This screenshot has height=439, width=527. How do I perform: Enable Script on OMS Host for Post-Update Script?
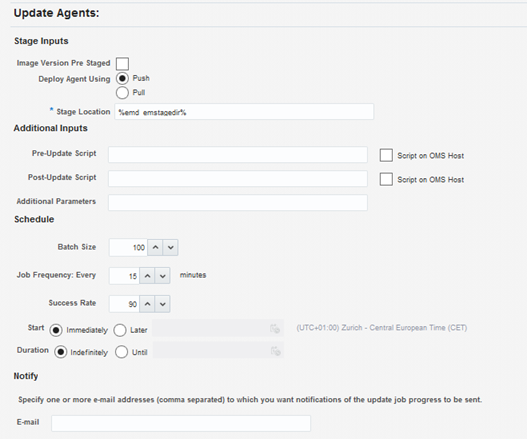(386, 179)
